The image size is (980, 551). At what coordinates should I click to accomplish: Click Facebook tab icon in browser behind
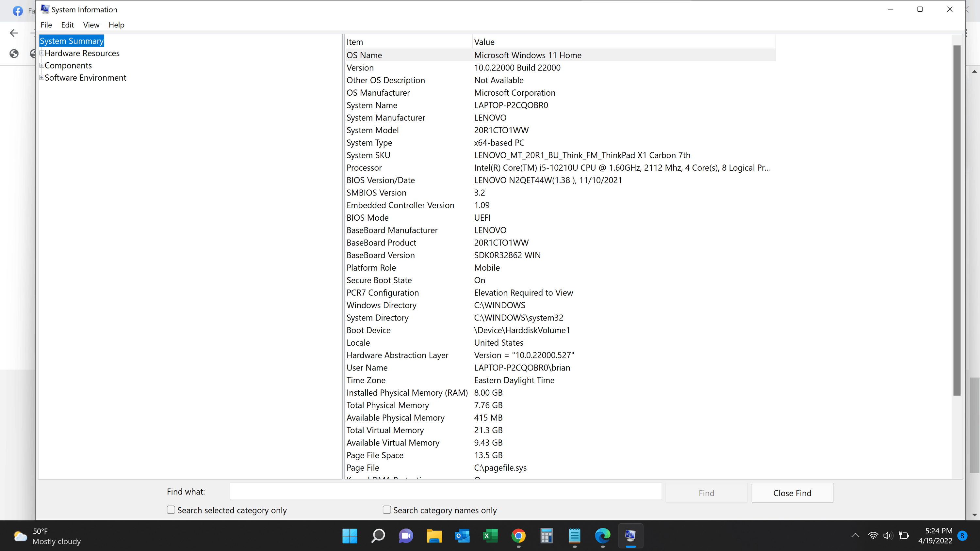click(x=18, y=11)
